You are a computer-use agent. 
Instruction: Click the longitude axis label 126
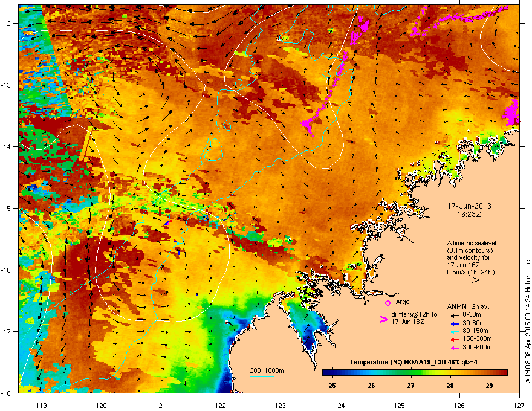pyautogui.click(x=459, y=406)
